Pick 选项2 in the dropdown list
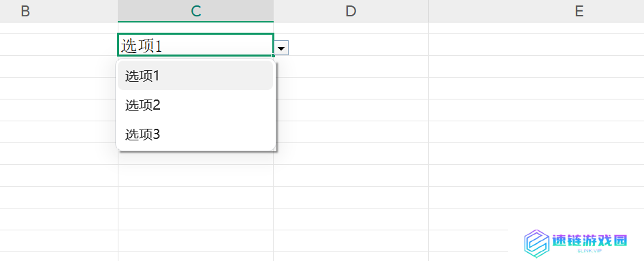644x261 pixels. coord(195,105)
